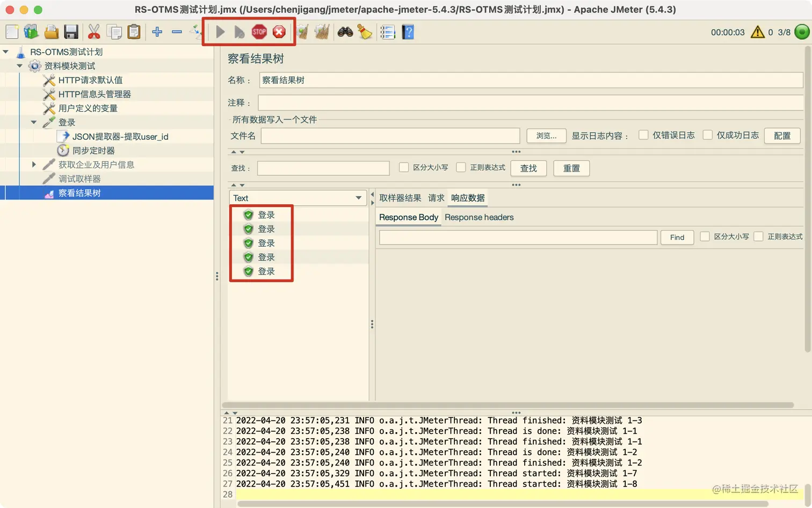Toggle 仅错误日志 checkbox

click(x=643, y=135)
